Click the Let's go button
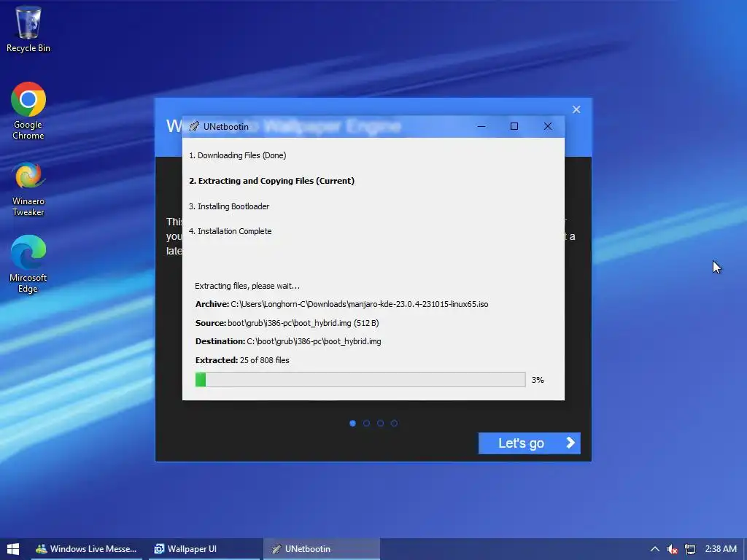The width and height of the screenshot is (747, 560). click(530, 443)
